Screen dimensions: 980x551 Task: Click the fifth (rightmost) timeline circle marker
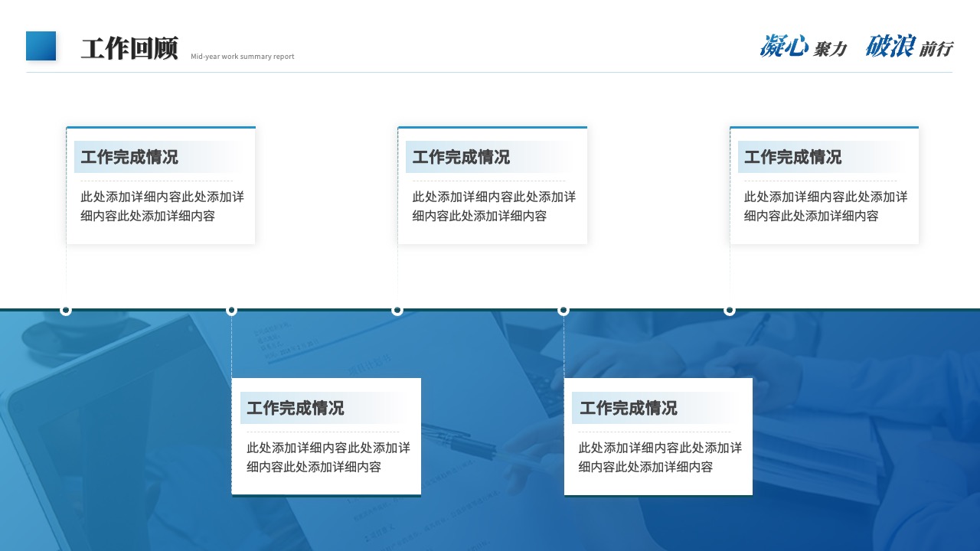point(730,310)
